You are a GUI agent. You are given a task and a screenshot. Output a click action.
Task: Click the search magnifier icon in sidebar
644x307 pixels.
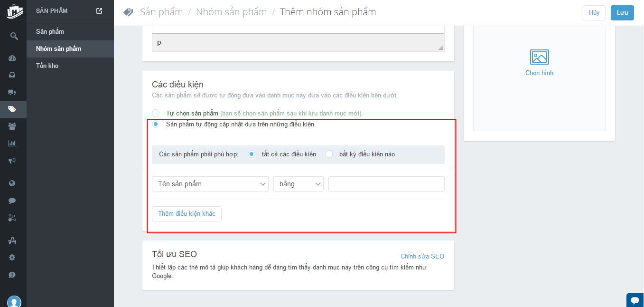(x=13, y=36)
